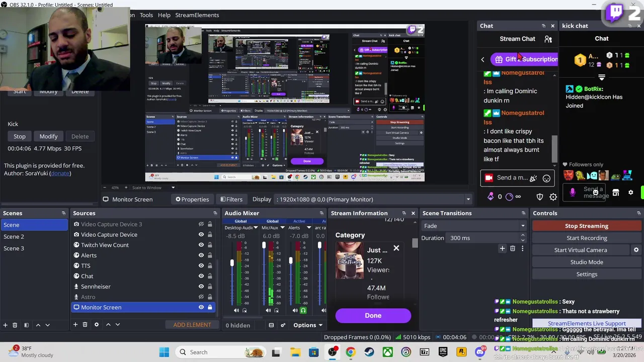
Task: Open the kick chat settings gear
Action: (x=630, y=193)
